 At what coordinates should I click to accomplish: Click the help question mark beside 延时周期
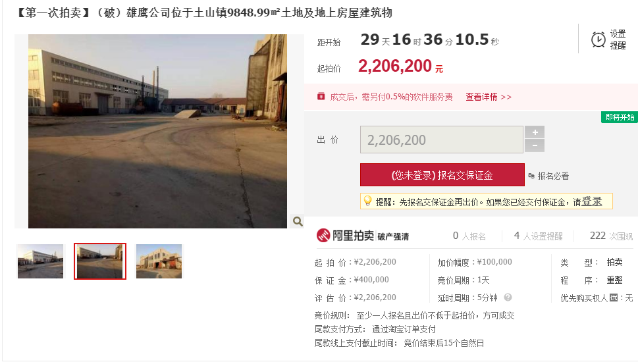click(x=508, y=298)
